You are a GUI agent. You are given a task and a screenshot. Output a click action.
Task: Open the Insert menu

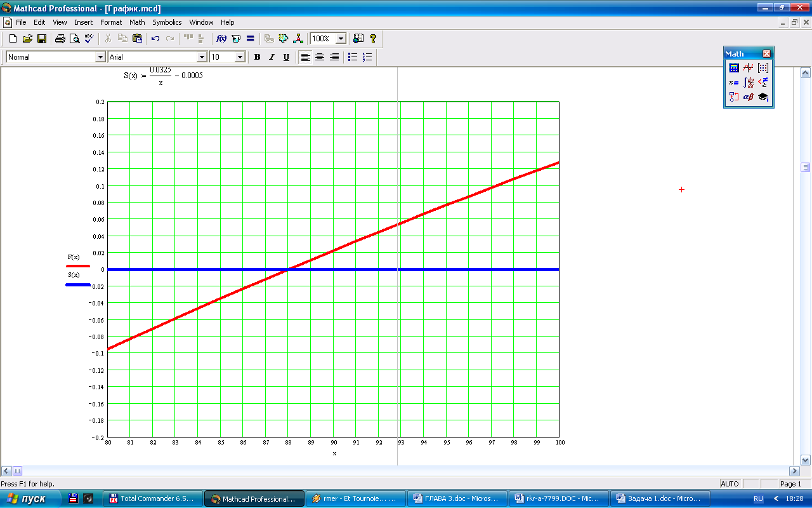83,22
